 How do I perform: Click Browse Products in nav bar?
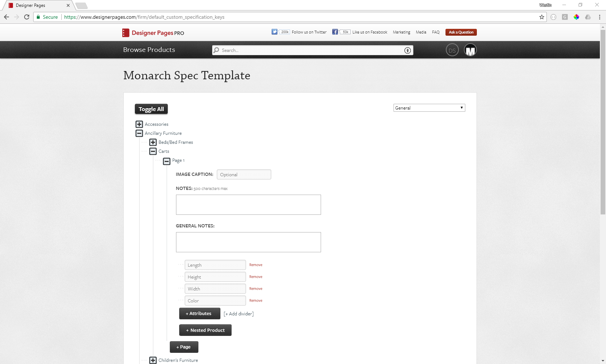(x=149, y=50)
